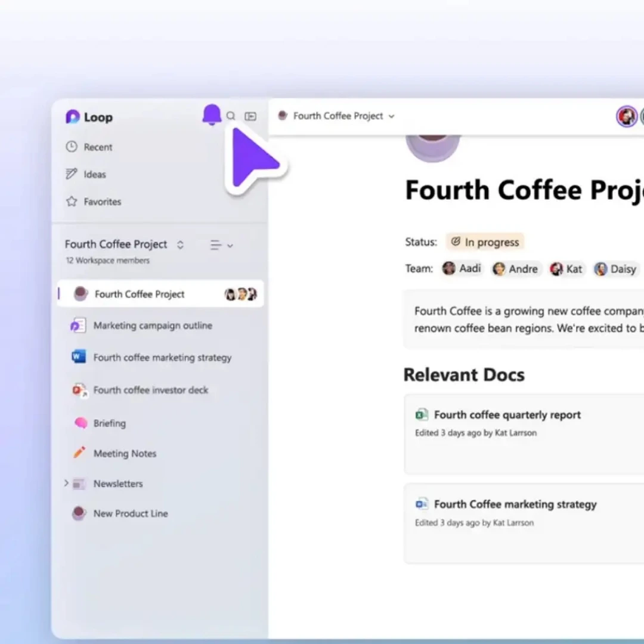Go to Favorites
644x644 pixels.
click(101, 202)
